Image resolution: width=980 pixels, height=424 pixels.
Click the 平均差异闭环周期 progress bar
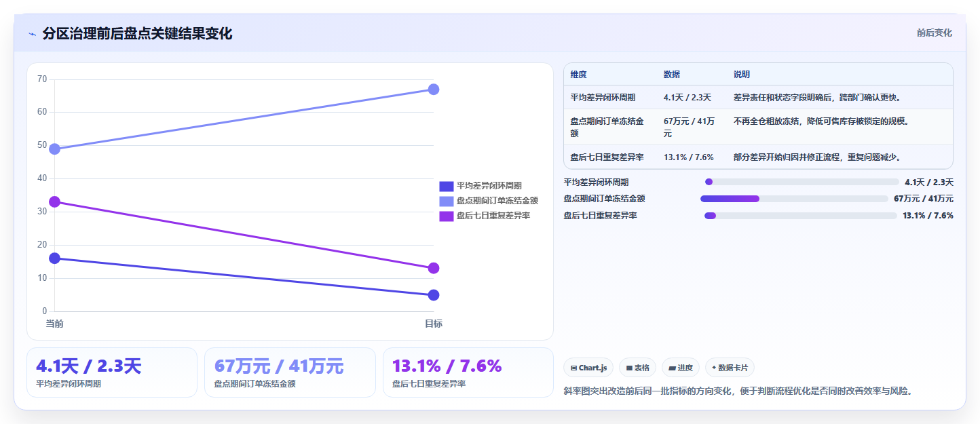pyautogui.click(x=802, y=182)
